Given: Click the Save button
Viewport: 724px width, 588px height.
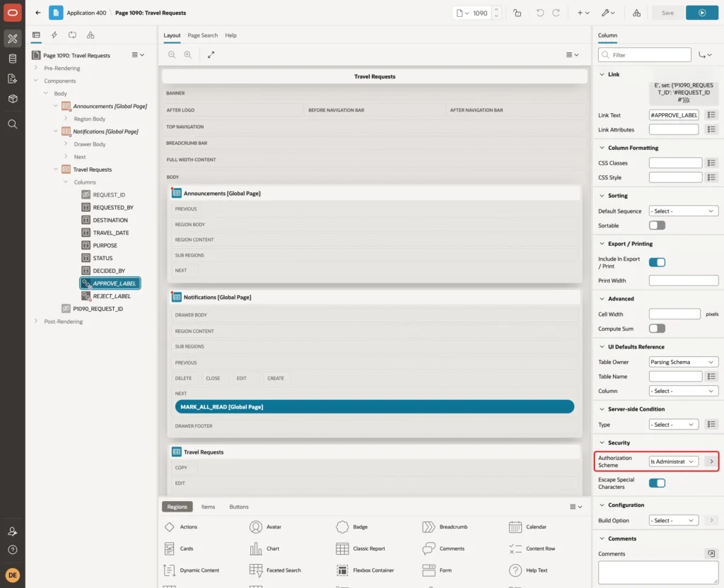Looking at the screenshot, I should pos(667,13).
